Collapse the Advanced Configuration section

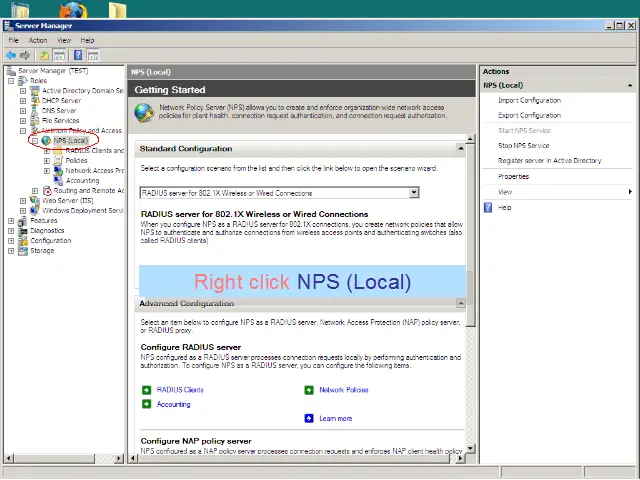click(461, 303)
